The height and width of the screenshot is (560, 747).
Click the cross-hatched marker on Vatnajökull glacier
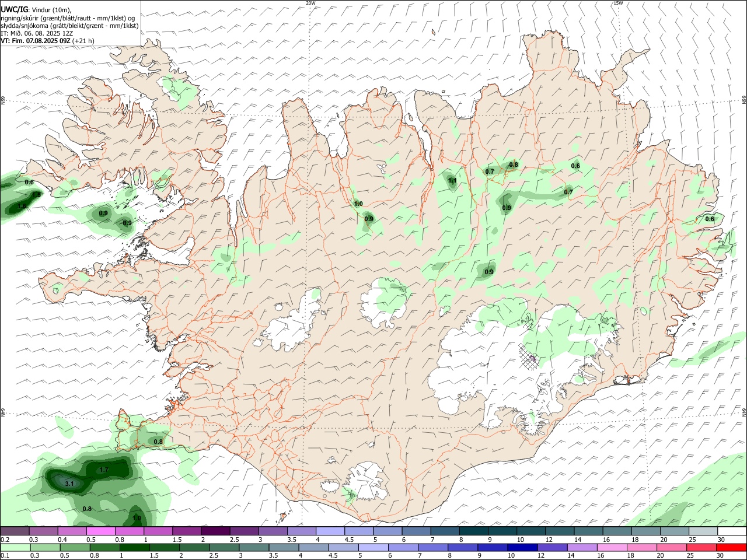(x=529, y=357)
